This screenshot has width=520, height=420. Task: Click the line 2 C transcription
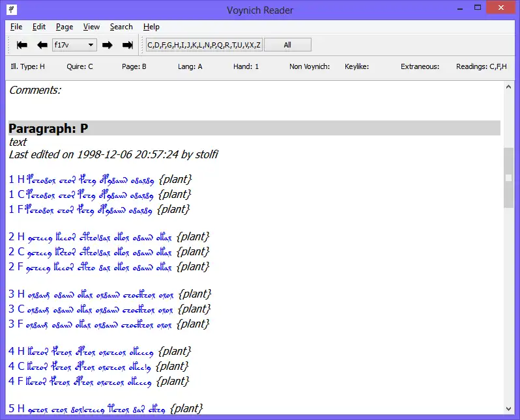pos(109,252)
